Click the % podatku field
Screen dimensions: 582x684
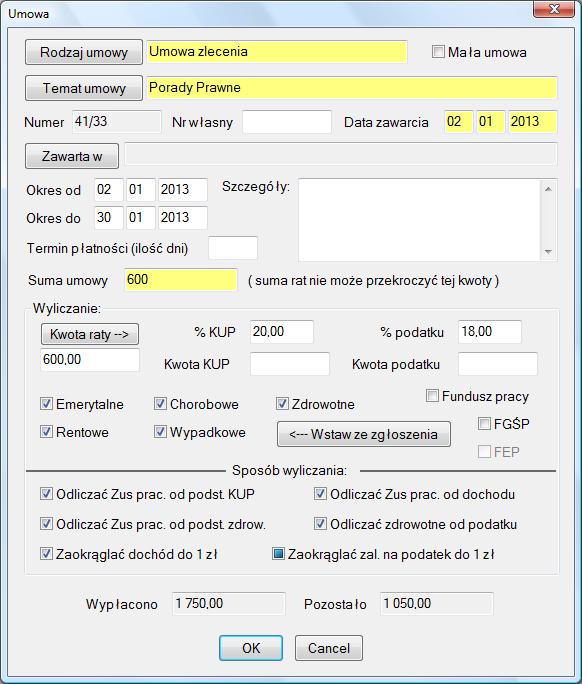[490, 332]
